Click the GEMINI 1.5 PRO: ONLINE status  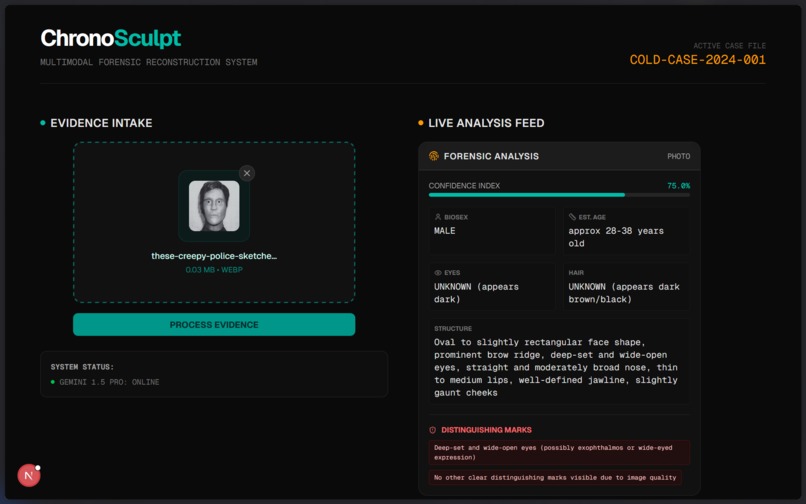tap(109, 382)
